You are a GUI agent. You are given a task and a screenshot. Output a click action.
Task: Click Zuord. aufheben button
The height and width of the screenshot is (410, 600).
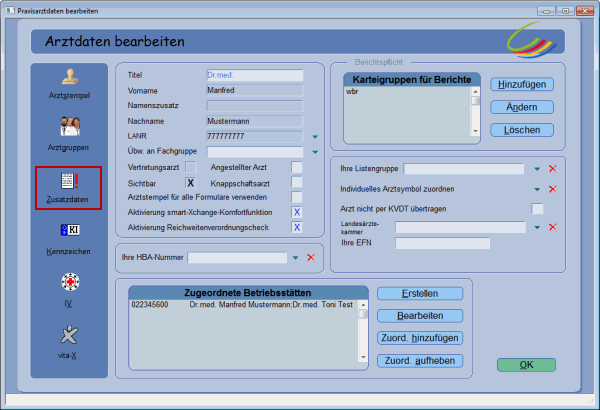point(420,361)
